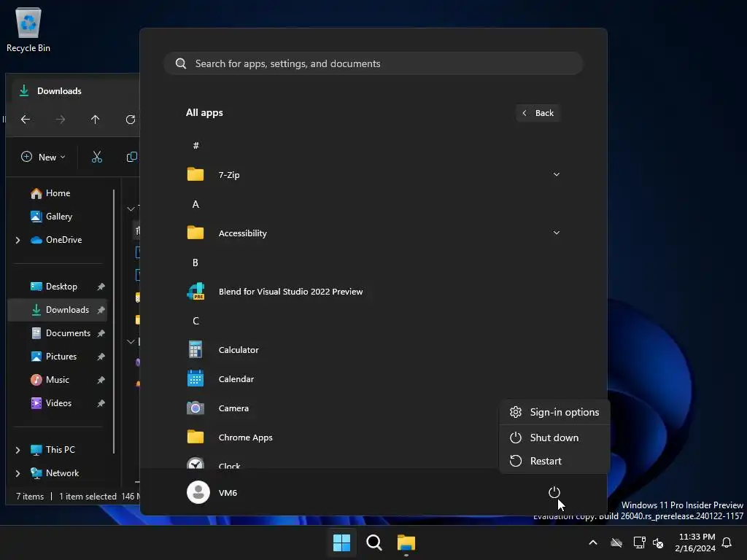Open the Calendar app icon
The height and width of the screenshot is (560, 747).
(x=196, y=379)
